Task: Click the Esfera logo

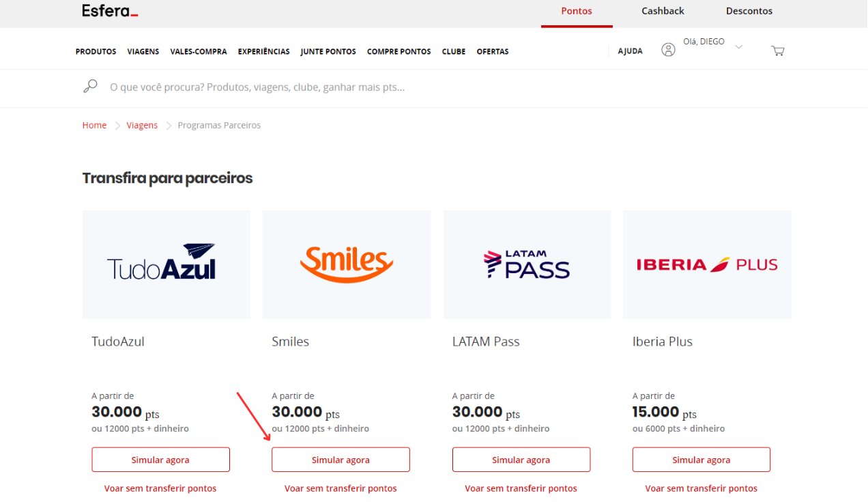Action: click(110, 11)
